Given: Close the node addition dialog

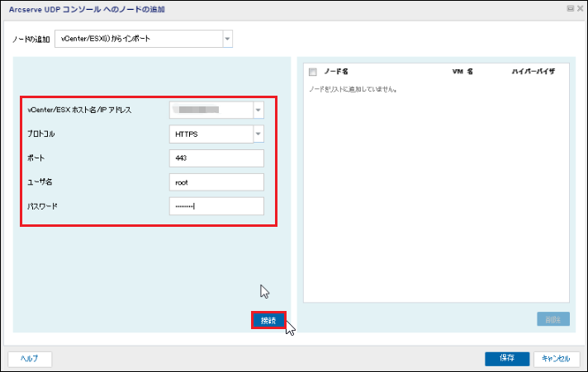Looking at the screenshot, I should point(580,8).
